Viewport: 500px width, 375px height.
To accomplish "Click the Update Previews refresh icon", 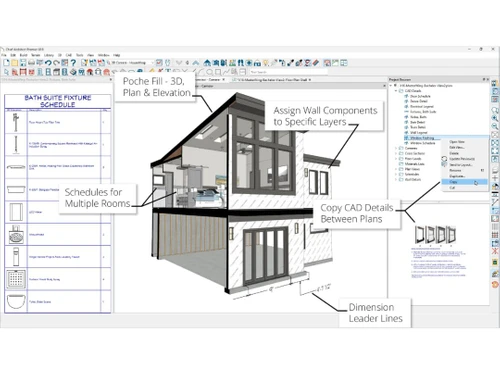I will (x=444, y=159).
